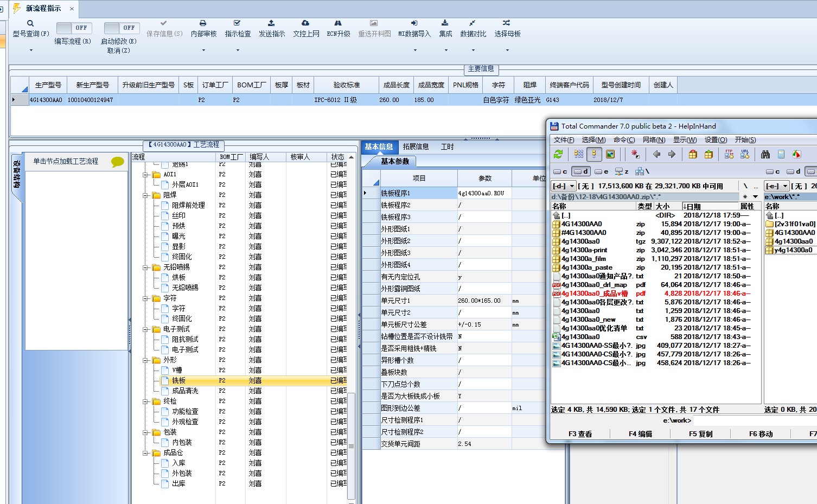817x504 pixels.
Task: Click the 集成 download icon
Action: (445, 23)
